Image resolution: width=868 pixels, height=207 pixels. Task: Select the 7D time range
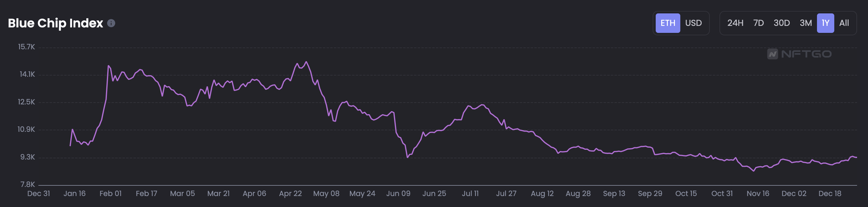pos(758,23)
